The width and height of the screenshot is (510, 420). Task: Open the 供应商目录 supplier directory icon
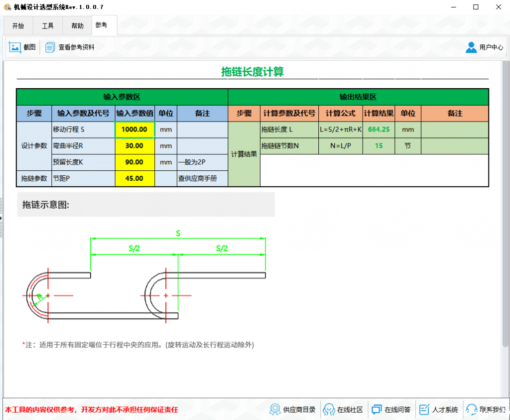coord(275,409)
